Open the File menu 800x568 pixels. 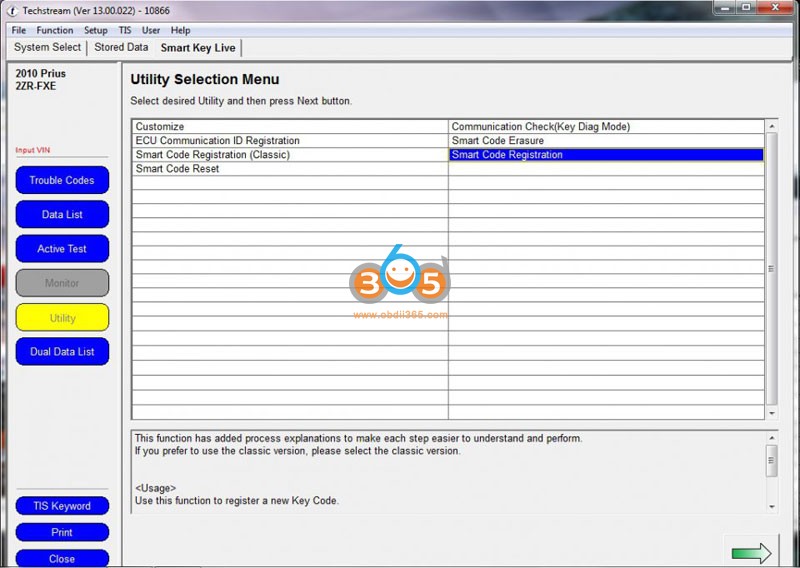pyautogui.click(x=19, y=30)
